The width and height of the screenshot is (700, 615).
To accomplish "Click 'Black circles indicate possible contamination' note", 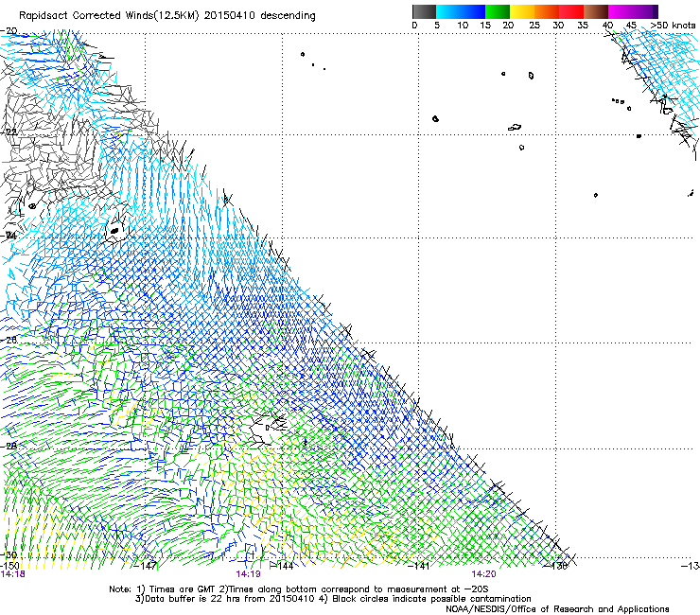I will pyautogui.click(x=431, y=599).
